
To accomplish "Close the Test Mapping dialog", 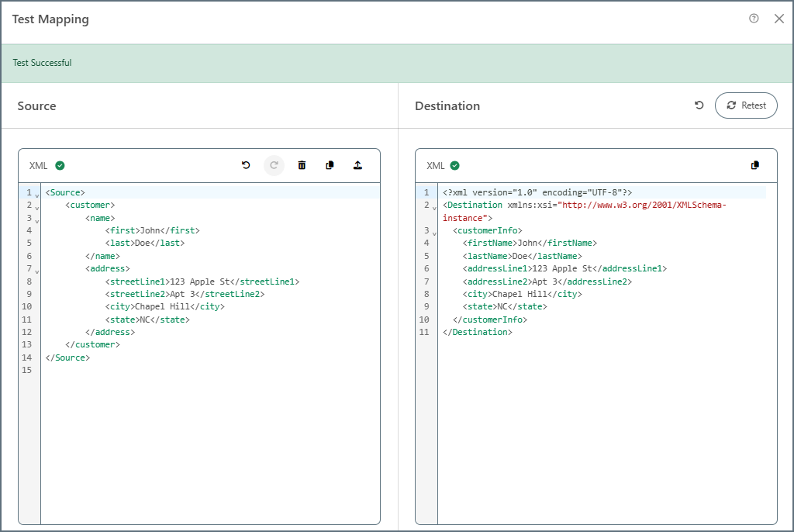I will pyautogui.click(x=779, y=19).
